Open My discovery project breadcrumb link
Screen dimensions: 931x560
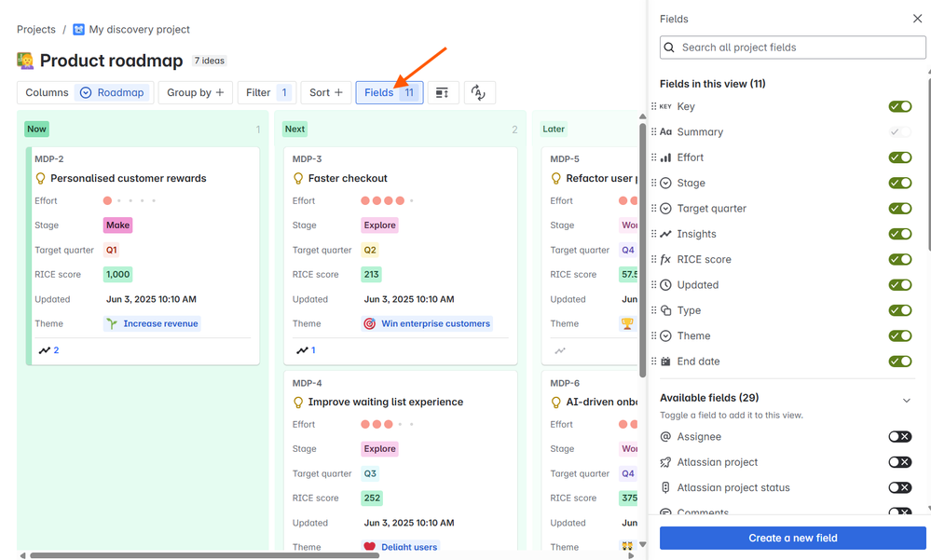pos(139,30)
